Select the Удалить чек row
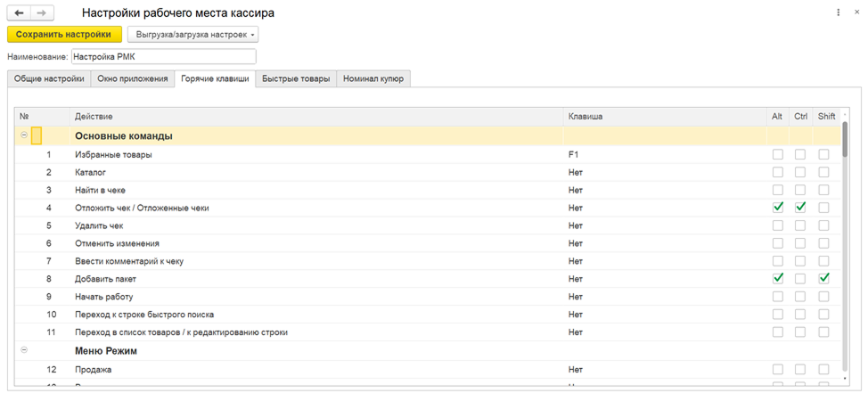Screen dimensions: 868x393 point(428,225)
